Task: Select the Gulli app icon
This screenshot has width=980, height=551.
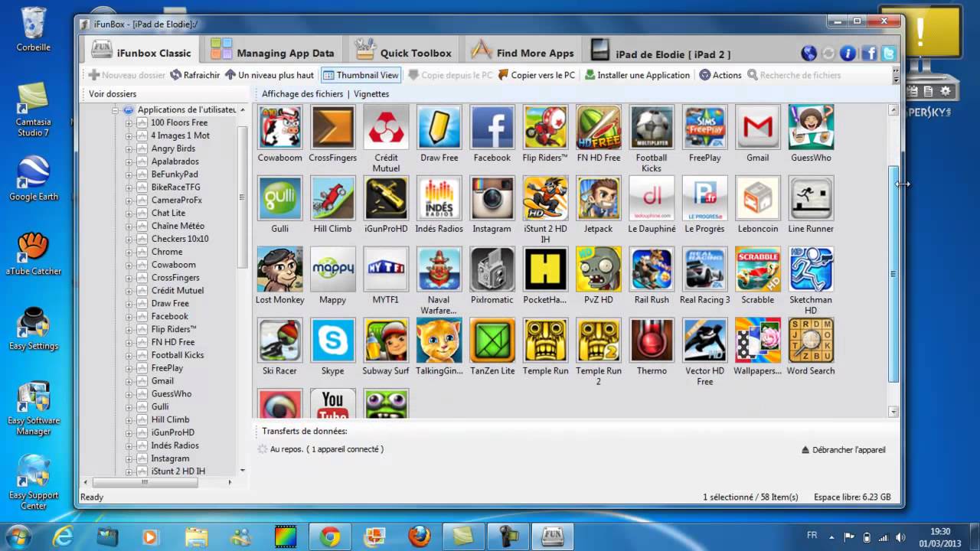Action: coord(279,198)
